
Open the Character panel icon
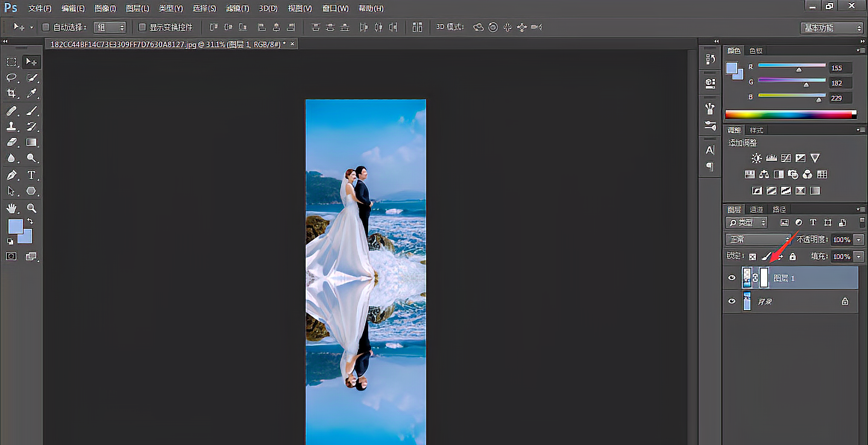click(710, 150)
